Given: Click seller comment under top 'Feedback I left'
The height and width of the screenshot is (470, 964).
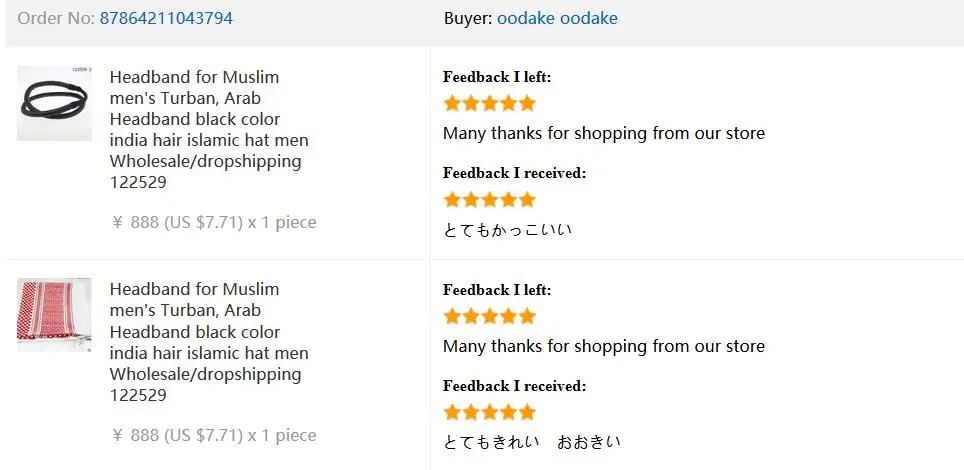Looking at the screenshot, I should [x=603, y=133].
